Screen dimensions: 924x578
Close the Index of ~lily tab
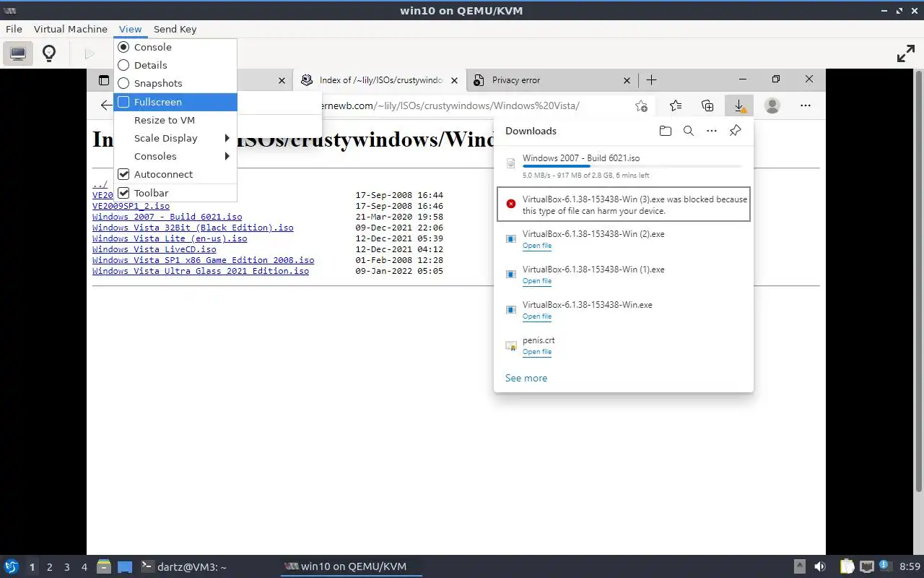(455, 80)
